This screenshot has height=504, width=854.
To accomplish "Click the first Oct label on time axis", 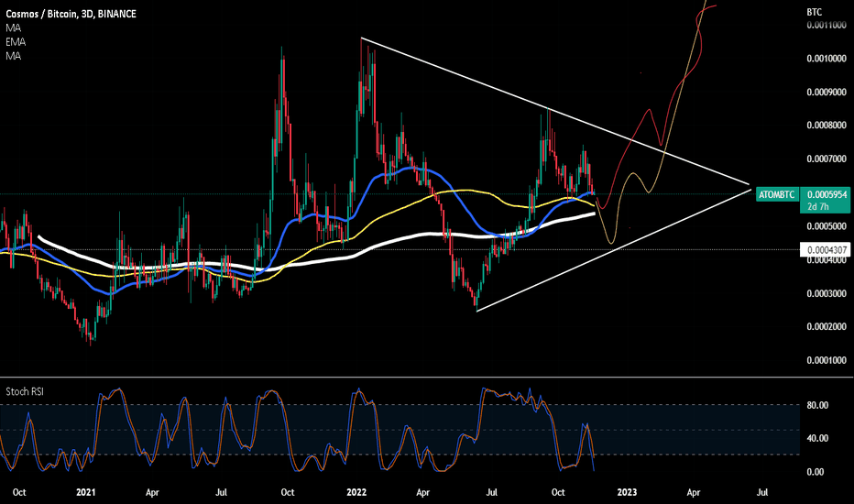I will tap(19, 493).
